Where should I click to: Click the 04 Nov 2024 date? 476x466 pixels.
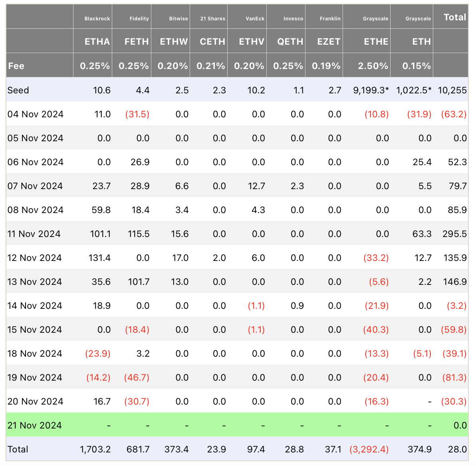[36, 114]
